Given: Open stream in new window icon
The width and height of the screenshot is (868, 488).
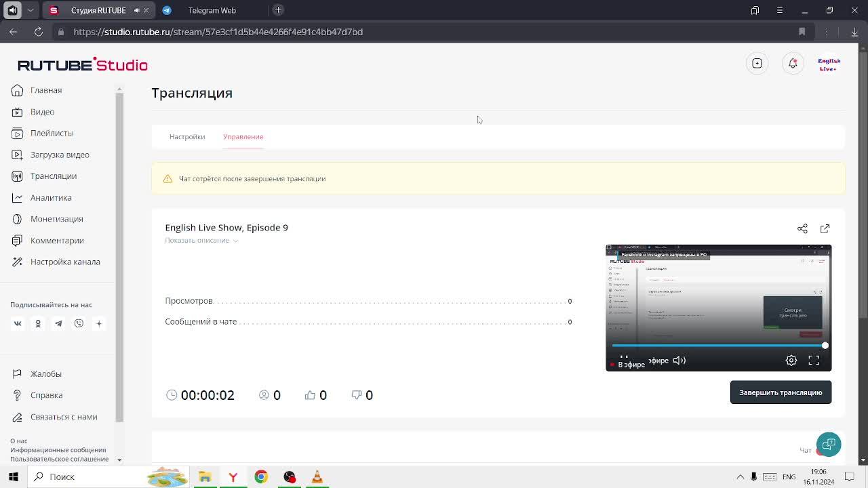Looking at the screenshot, I should click(825, 228).
